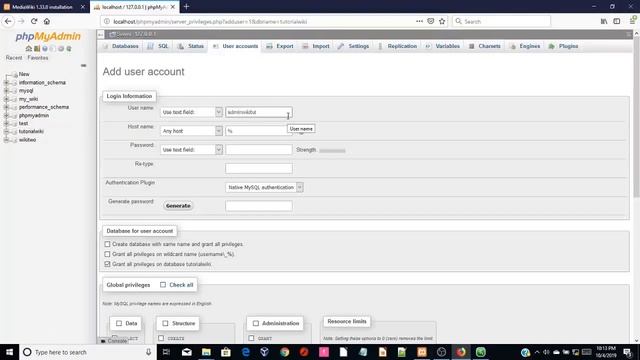Bookmark this page with the star icon
The image size is (640, 360).
[442, 21]
